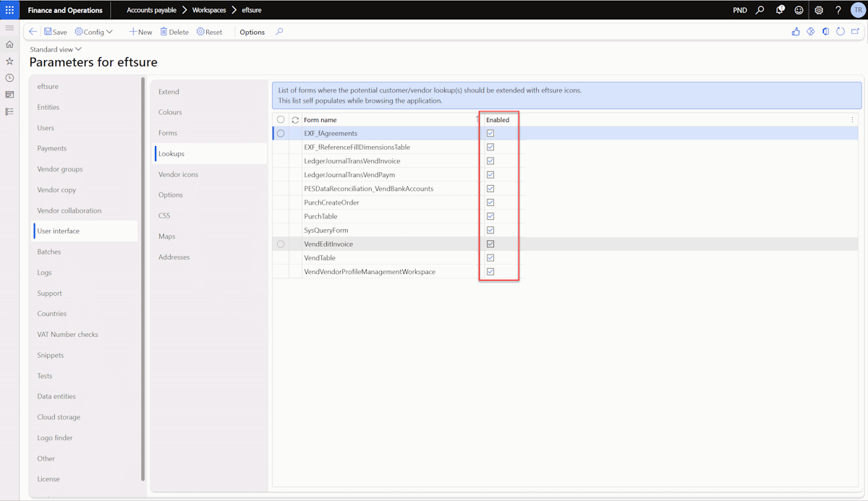This screenshot has width=868, height=501.
Task: Click Reset in the action pane
Action: (x=210, y=32)
